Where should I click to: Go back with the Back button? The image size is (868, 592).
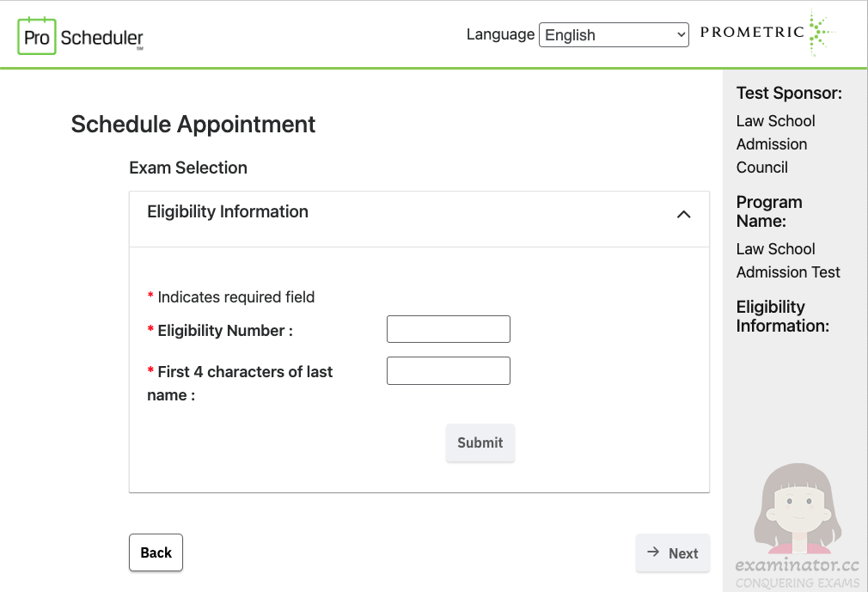[x=156, y=552]
